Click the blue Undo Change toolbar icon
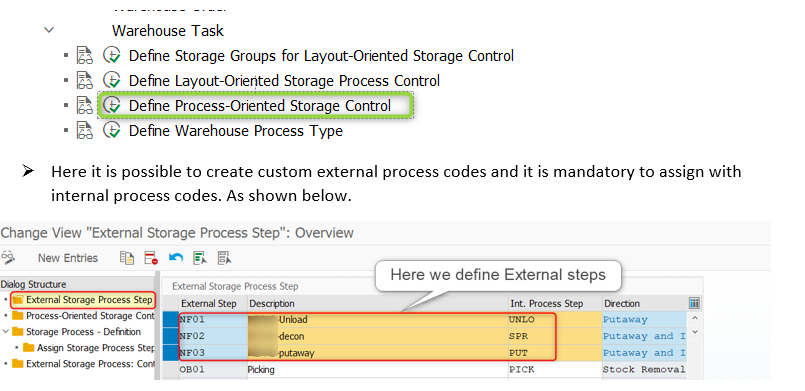Viewport: 805px width, 391px height. tap(176, 258)
